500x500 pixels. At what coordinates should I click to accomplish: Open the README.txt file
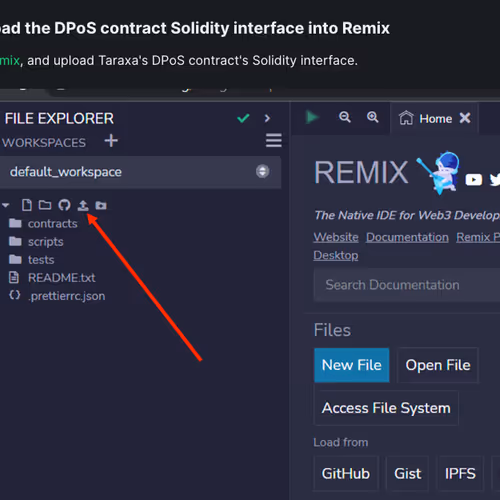52,277
